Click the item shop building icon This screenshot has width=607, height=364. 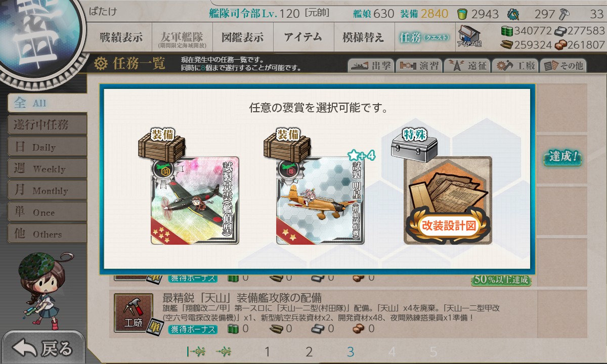click(x=469, y=37)
